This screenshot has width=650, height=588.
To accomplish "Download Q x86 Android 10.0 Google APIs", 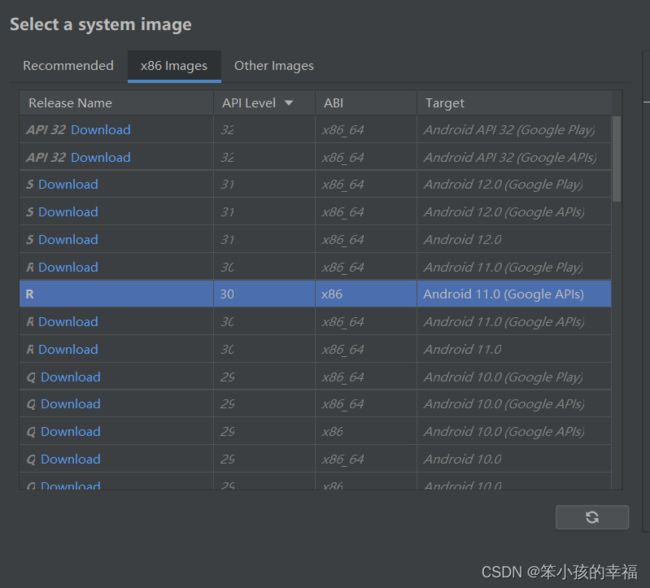I will pyautogui.click(x=70, y=432).
